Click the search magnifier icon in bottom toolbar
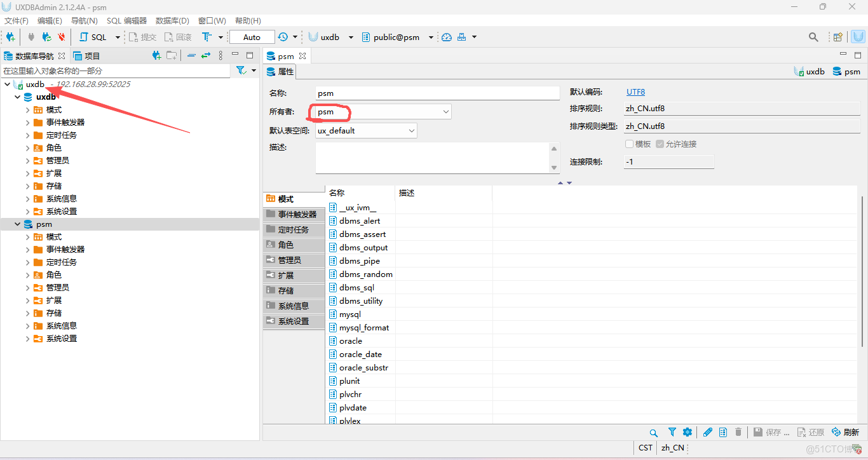Screen dimensions: 868x460 coord(654,432)
